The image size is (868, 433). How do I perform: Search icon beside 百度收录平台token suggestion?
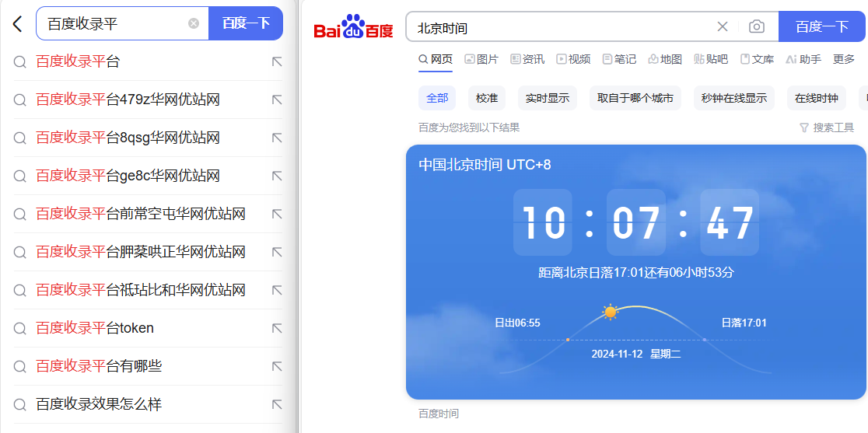point(20,329)
